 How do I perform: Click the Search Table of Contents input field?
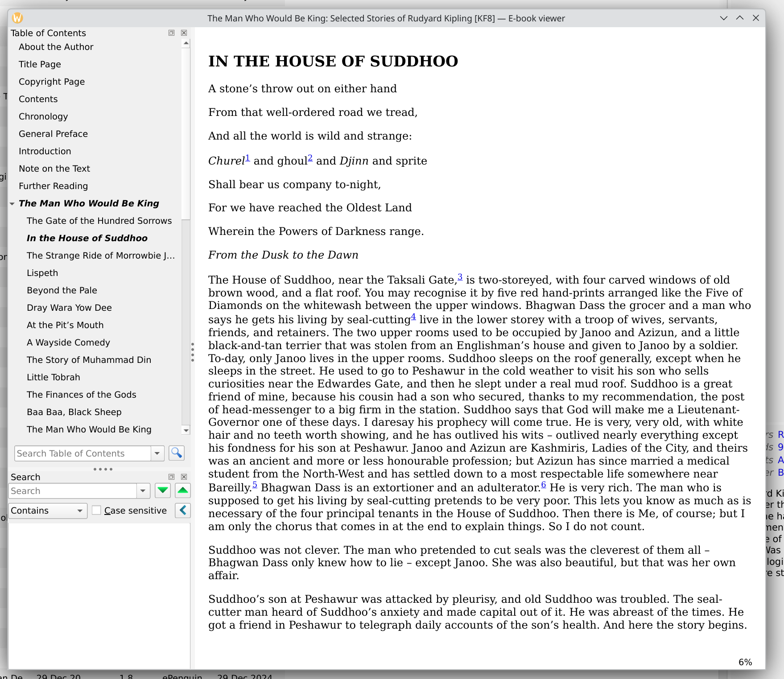tap(83, 453)
